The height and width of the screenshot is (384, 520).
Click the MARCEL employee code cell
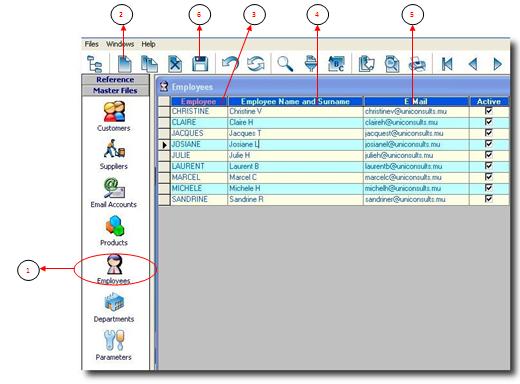(x=199, y=177)
